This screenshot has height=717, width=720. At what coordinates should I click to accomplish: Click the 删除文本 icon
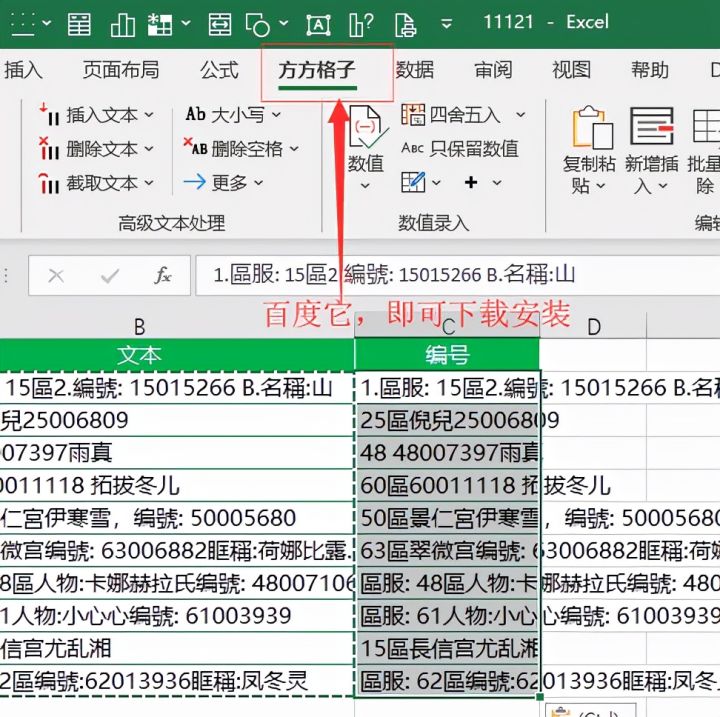(49, 148)
